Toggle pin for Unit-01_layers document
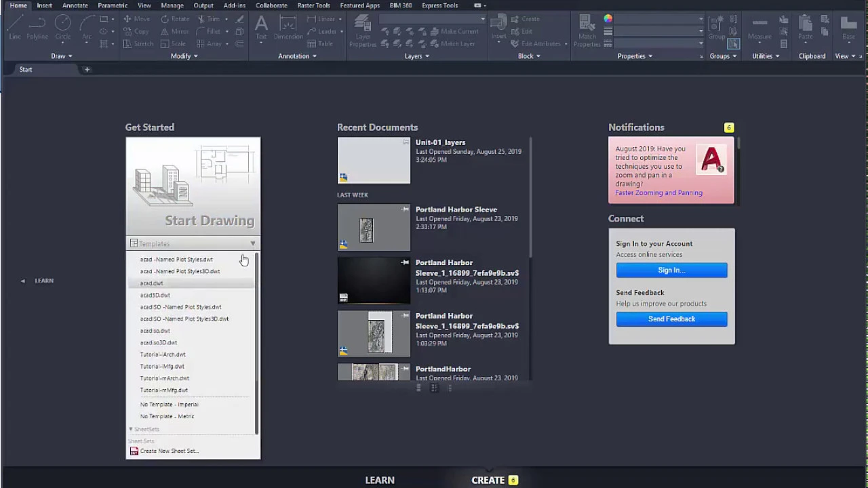 coord(406,142)
